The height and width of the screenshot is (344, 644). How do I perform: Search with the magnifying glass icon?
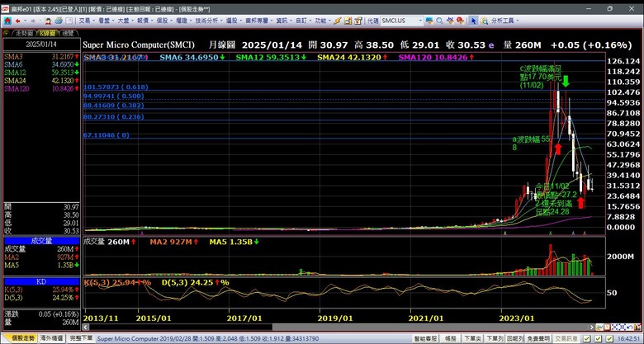[x=439, y=21]
